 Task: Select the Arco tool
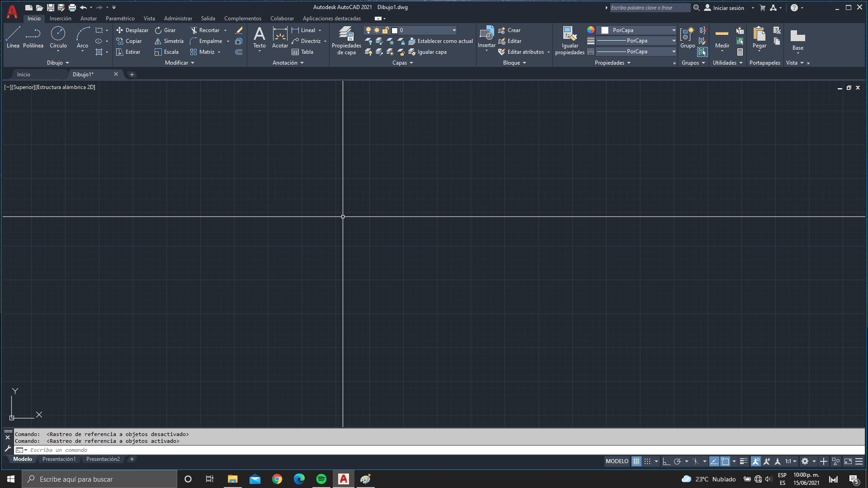click(x=82, y=37)
